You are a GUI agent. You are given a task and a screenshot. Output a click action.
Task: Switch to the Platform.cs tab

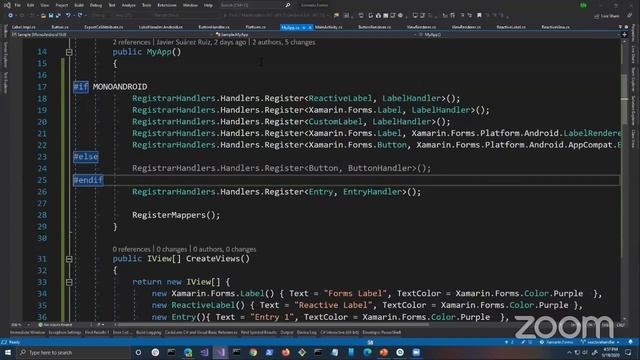tap(255, 27)
